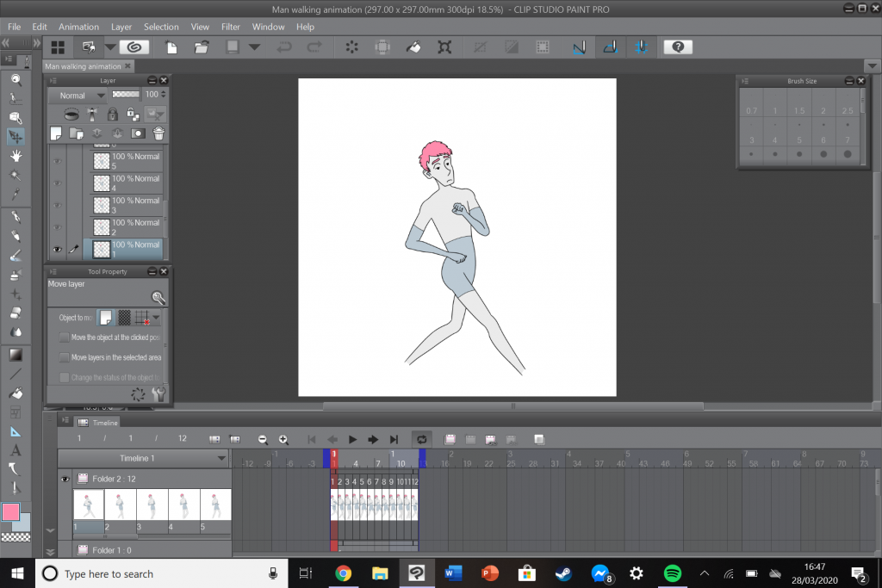The width and height of the screenshot is (882, 588).
Task: Expand the Timeline 1 dropdown
Action: click(221, 459)
